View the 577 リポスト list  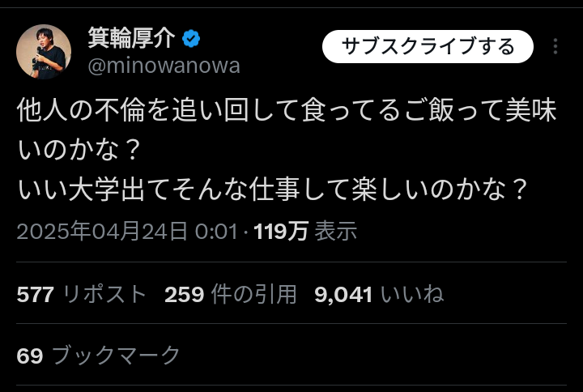(x=82, y=294)
